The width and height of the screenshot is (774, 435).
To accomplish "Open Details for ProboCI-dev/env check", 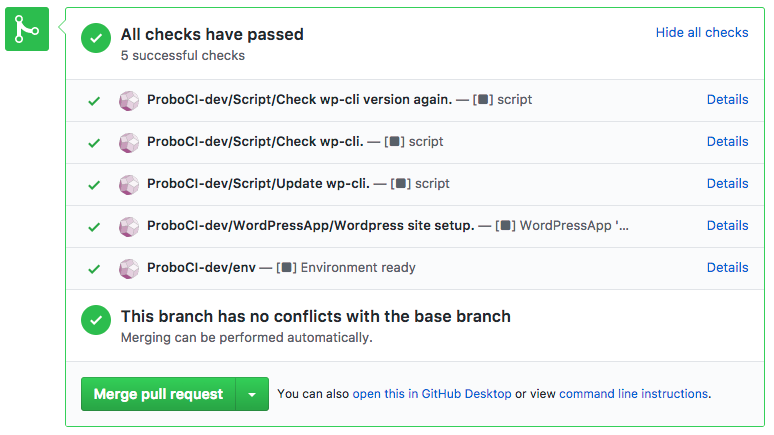I will coord(727,268).
